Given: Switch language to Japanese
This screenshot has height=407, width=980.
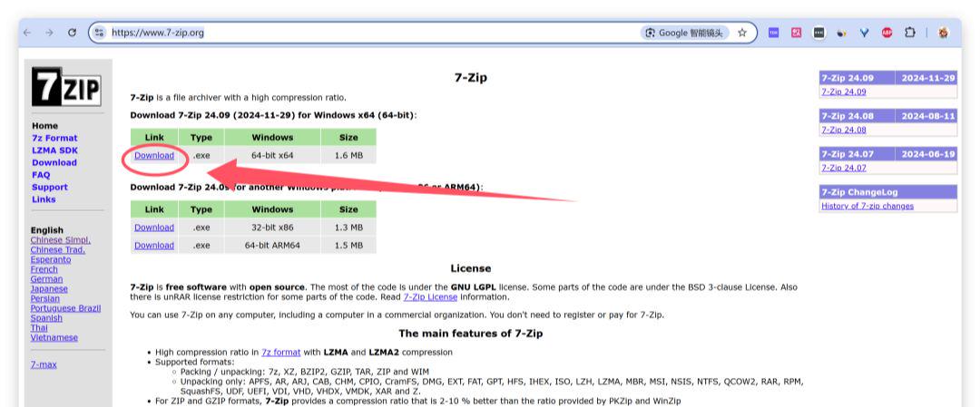Looking at the screenshot, I should 49,288.
